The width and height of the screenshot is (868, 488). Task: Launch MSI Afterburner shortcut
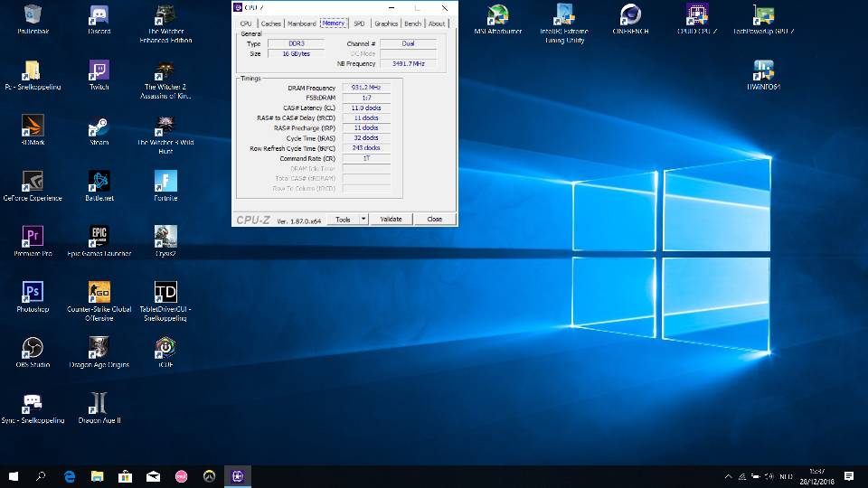pos(497,19)
